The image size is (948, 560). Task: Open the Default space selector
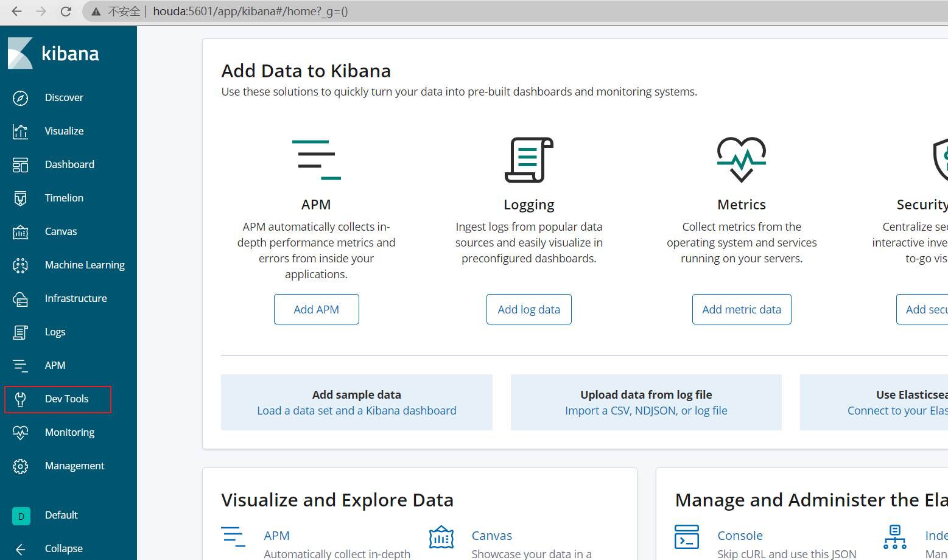pos(61,515)
